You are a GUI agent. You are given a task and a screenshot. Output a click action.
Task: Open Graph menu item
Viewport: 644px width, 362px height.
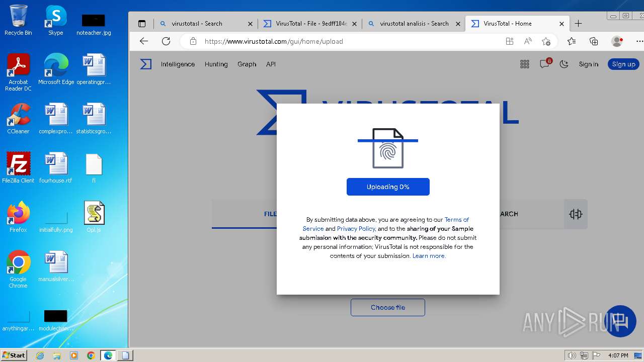click(247, 64)
